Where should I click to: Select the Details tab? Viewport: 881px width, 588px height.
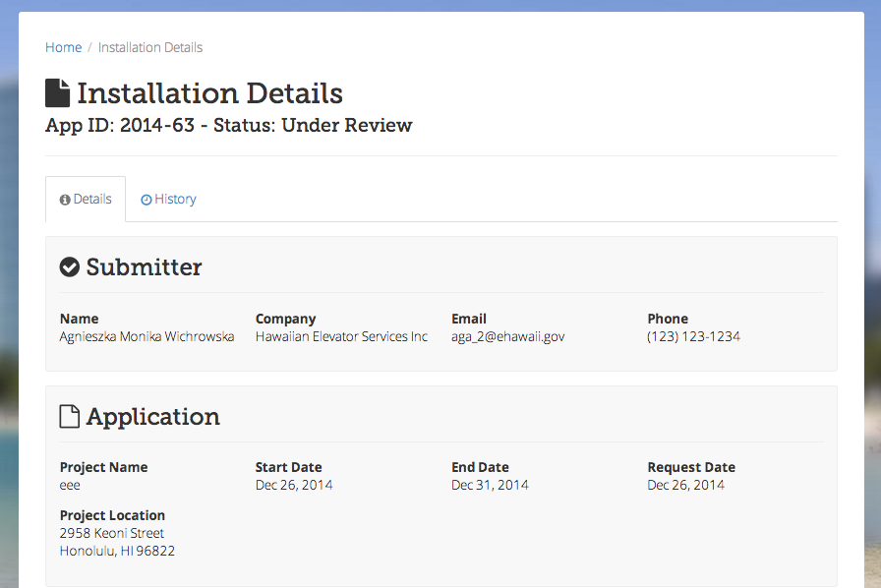tap(86, 199)
